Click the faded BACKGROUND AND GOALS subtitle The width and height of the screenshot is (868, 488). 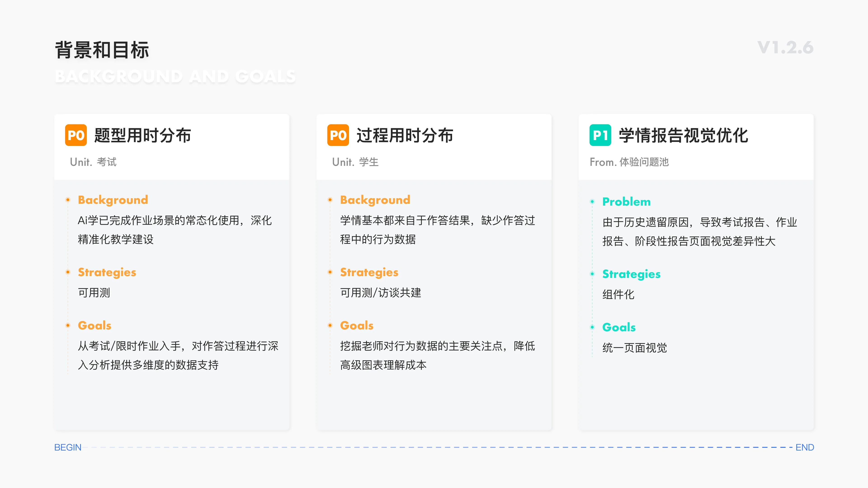[x=175, y=76]
